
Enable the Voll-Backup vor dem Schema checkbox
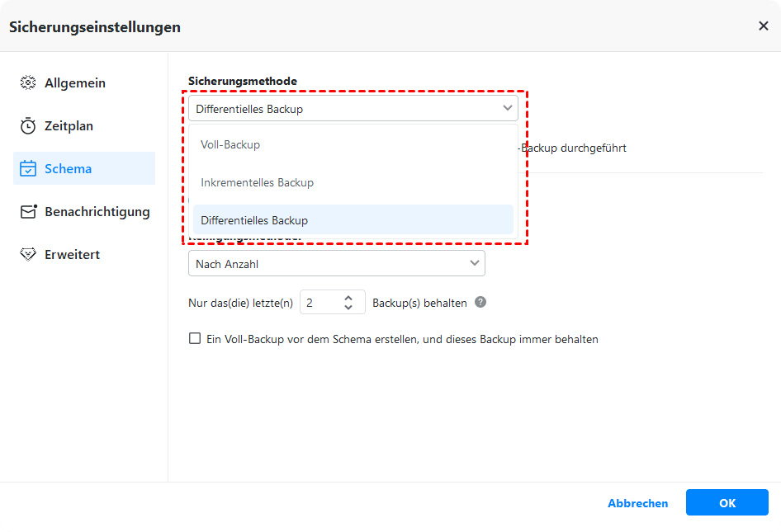pos(195,338)
